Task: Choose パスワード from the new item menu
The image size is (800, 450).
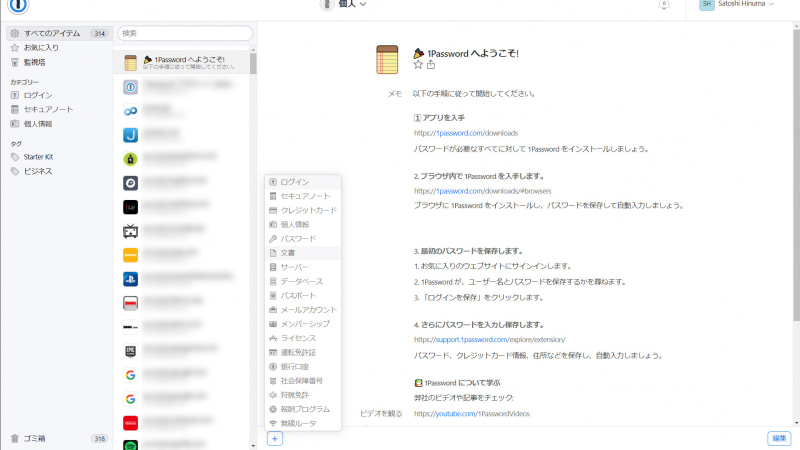Action: pos(303,239)
